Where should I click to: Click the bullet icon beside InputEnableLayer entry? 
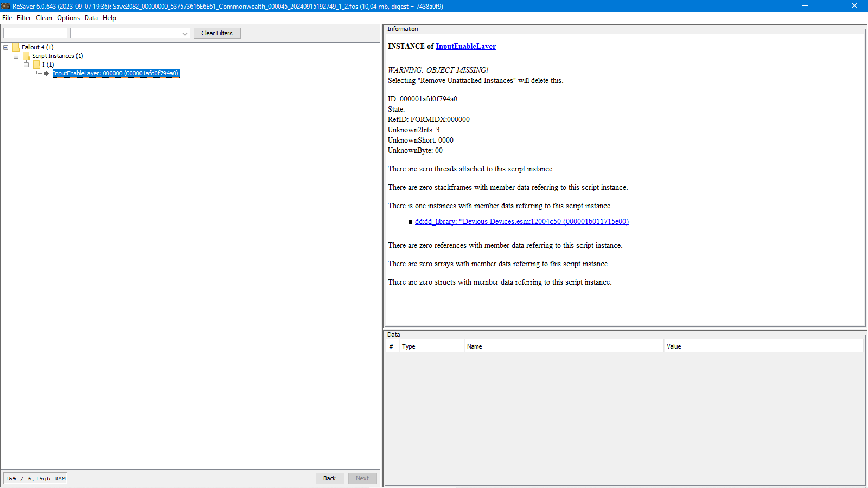point(47,73)
